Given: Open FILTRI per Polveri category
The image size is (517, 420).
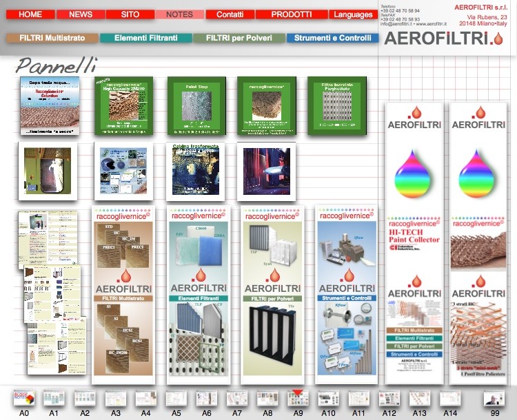Looking at the screenshot, I should tap(239, 38).
